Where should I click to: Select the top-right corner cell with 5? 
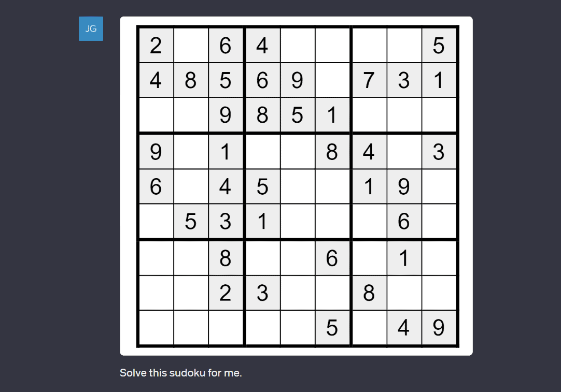(x=439, y=46)
